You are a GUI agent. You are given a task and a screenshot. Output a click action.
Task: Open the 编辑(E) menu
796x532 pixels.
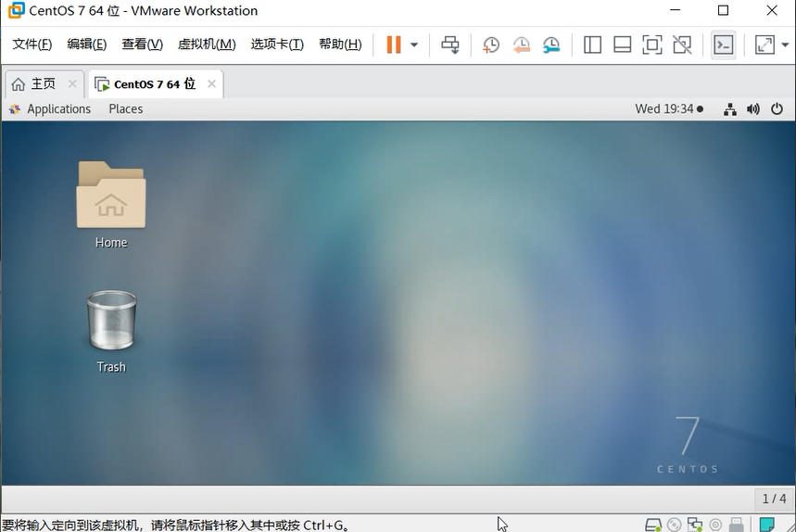[x=87, y=44]
